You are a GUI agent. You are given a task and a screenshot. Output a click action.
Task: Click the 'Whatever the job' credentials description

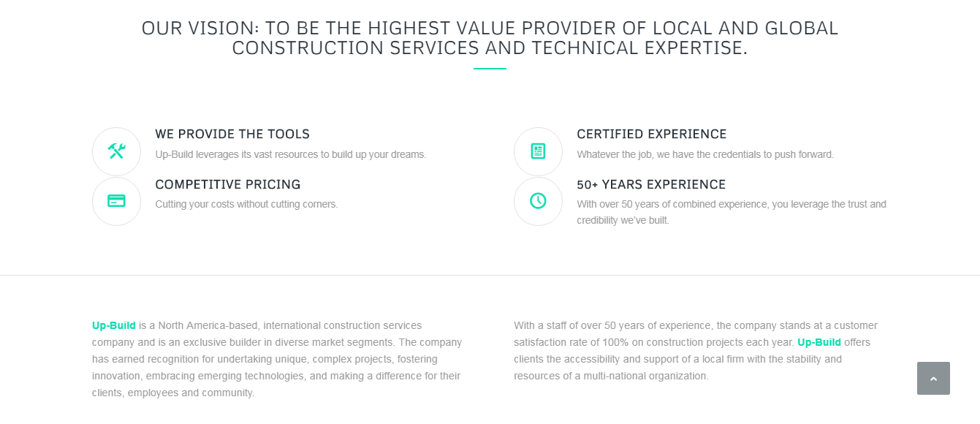tap(705, 155)
